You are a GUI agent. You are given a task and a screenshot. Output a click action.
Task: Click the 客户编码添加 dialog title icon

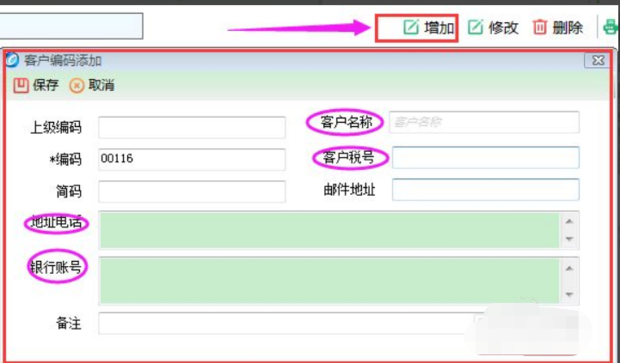(x=12, y=60)
